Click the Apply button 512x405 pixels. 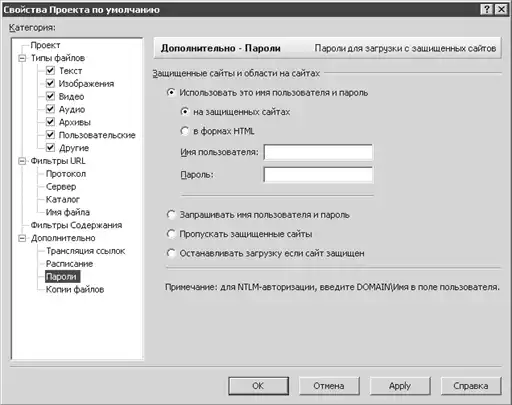coord(400,386)
